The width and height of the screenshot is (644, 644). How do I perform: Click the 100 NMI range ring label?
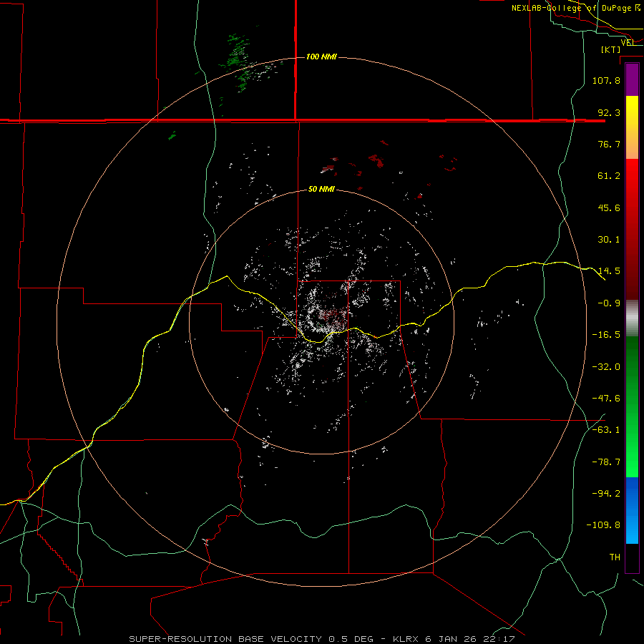321,57
